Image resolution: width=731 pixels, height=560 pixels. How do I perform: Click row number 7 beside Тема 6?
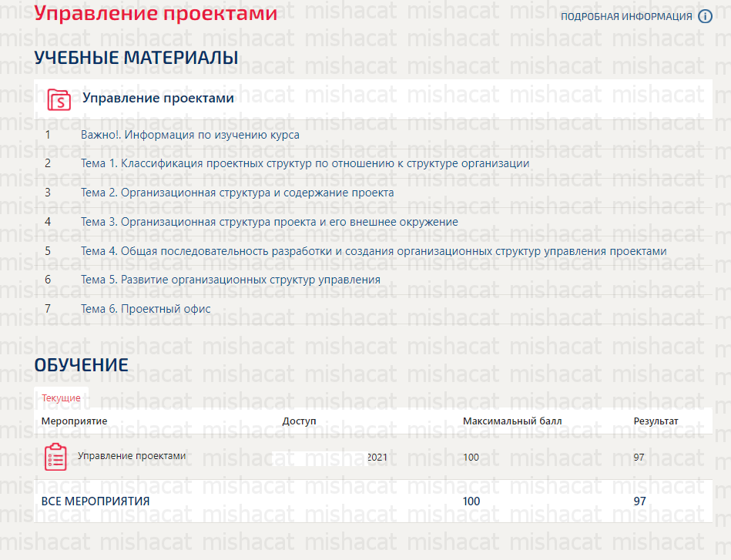[48, 309]
